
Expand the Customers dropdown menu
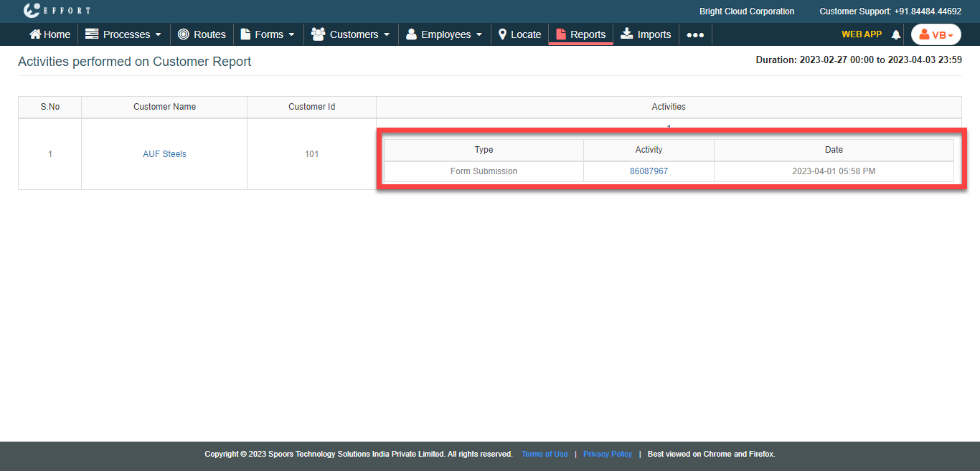point(351,34)
